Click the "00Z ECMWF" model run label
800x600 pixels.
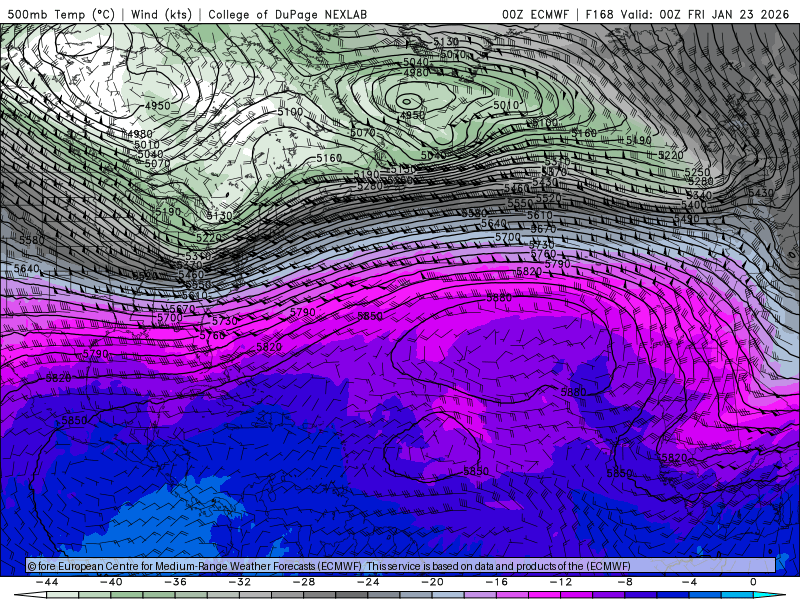pos(535,14)
